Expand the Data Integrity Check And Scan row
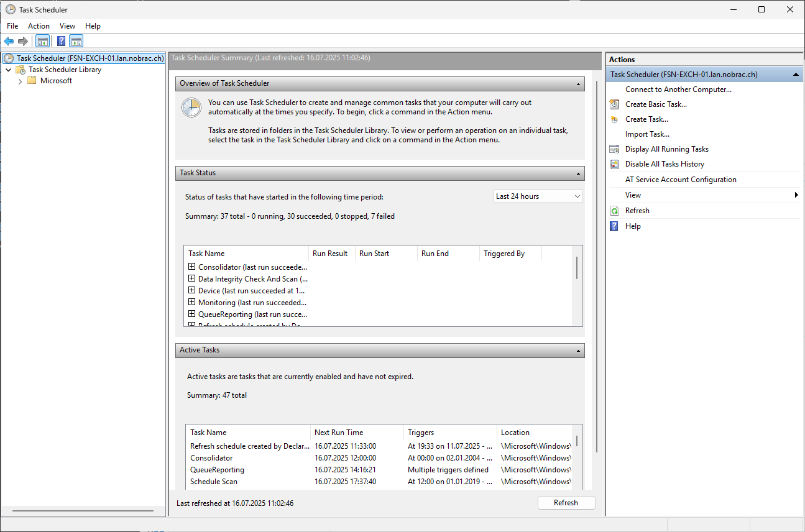This screenshot has width=805, height=532. click(x=192, y=278)
